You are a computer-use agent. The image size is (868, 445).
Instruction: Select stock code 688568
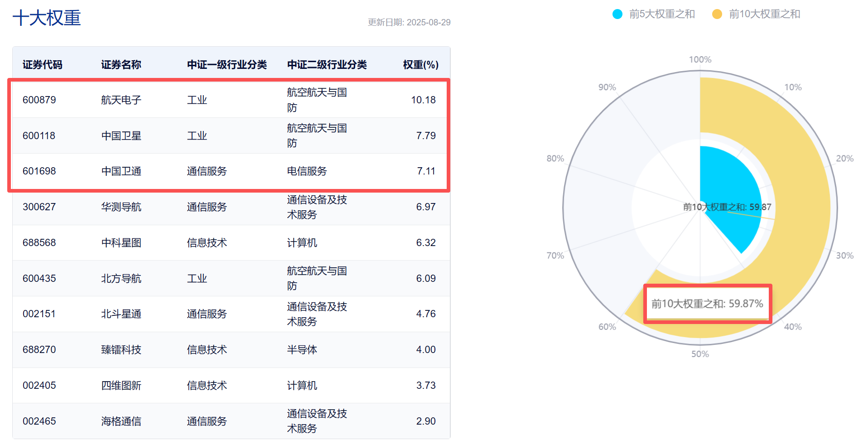[39, 242]
